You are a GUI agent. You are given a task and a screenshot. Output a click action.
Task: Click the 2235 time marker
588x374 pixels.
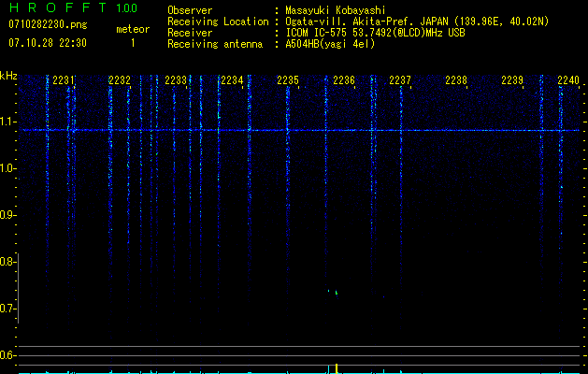(288, 80)
